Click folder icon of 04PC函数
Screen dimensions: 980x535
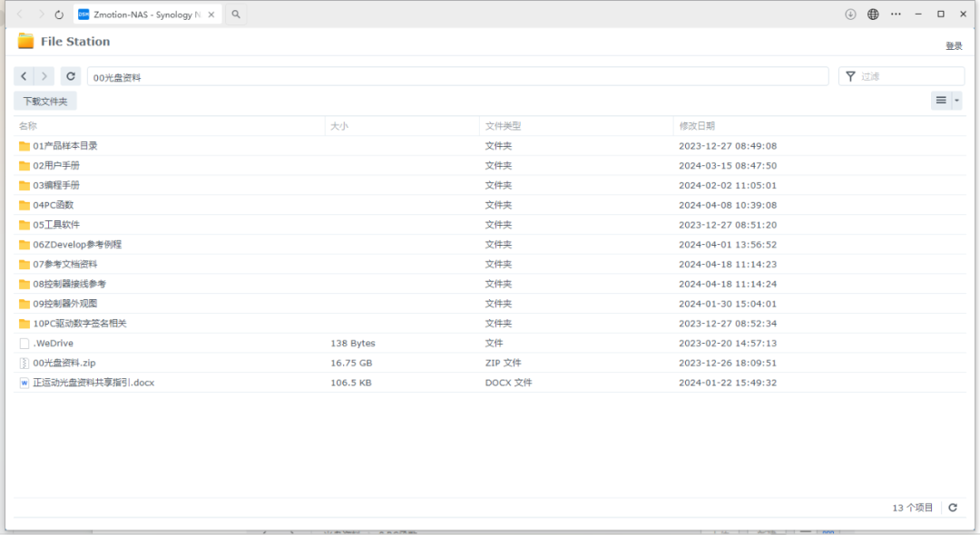pyautogui.click(x=24, y=205)
